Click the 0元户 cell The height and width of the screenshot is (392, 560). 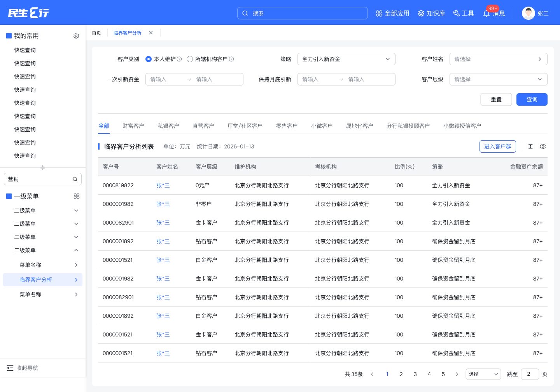coord(202,185)
